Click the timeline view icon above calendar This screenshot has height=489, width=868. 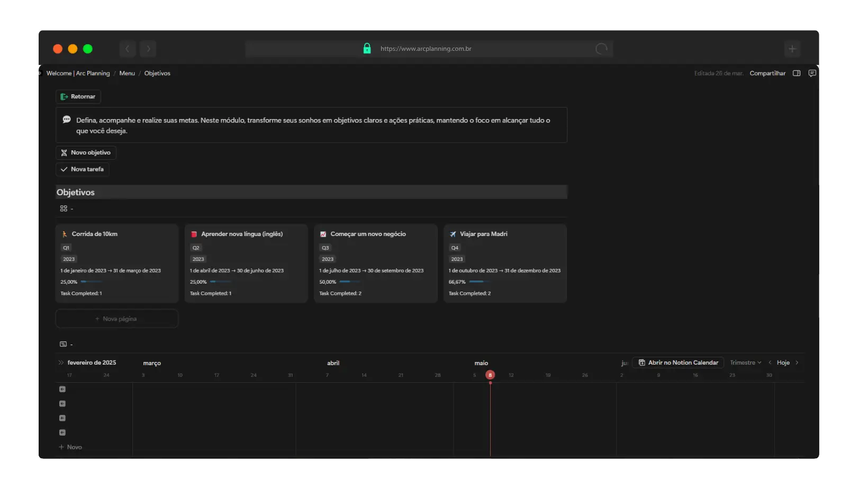64,345
